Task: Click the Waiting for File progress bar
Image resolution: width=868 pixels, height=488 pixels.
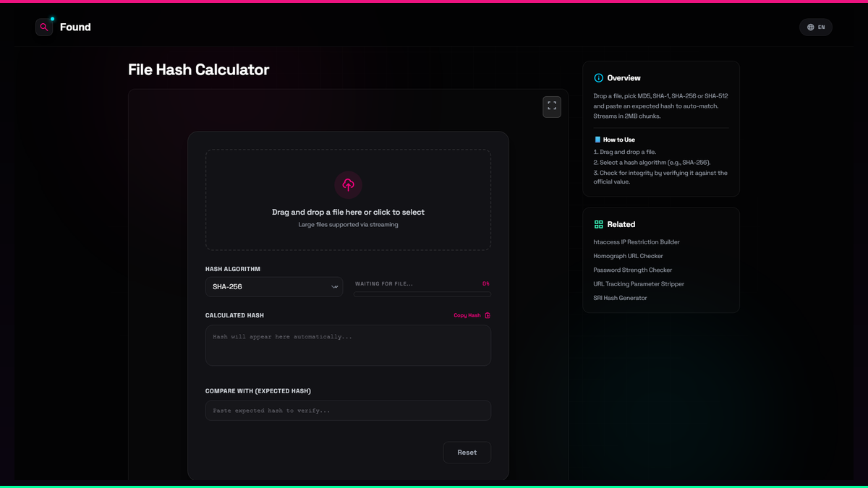Action: tap(422, 294)
